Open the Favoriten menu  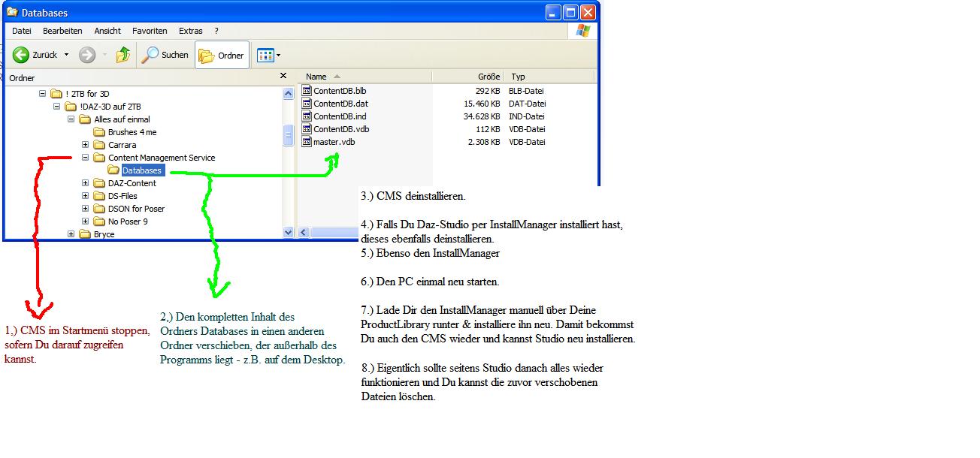150,31
